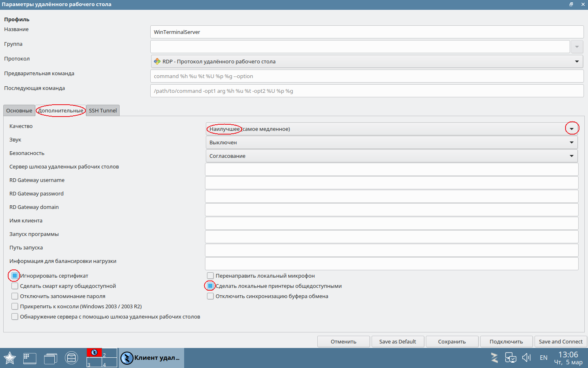
Task: Launch file manager taskbar icon
Action: point(71,358)
